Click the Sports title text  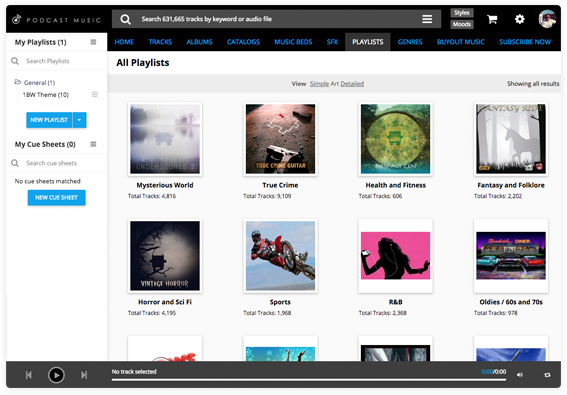(x=280, y=302)
